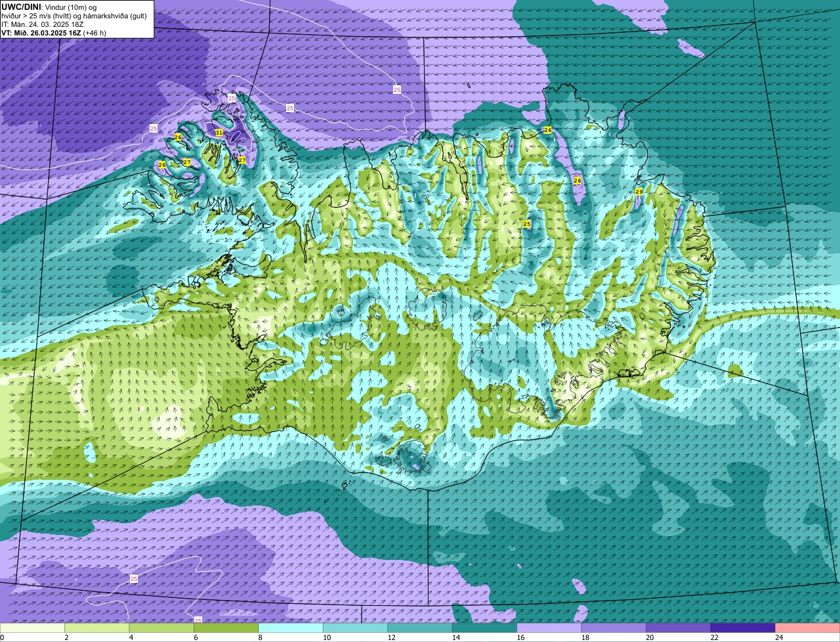Select the 14–16 m/s dark teal legend swatch

[x=485, y=628]
